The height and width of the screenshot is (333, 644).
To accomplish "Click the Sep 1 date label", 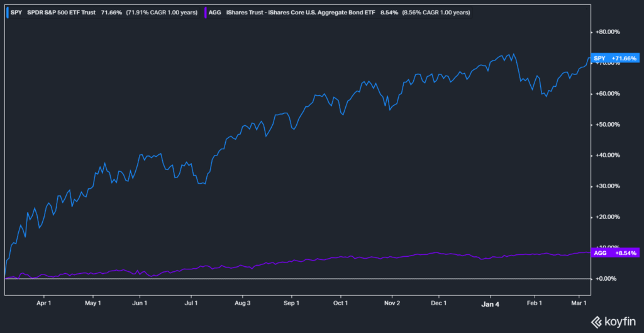I will 292,303.
